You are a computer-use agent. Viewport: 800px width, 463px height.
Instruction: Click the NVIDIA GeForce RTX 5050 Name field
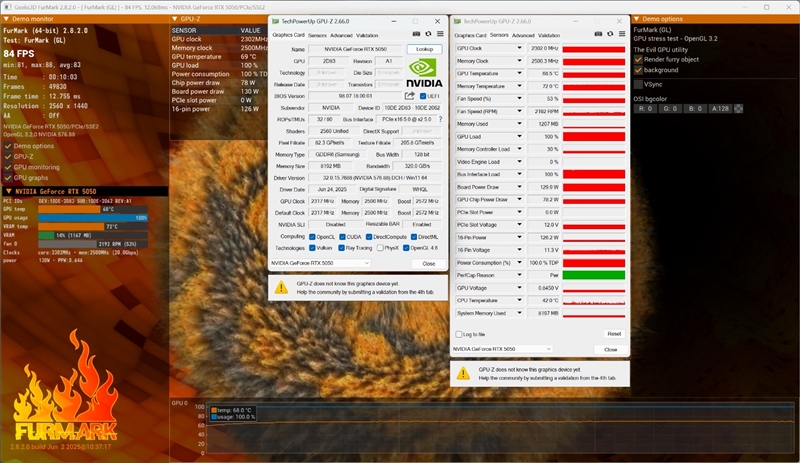click(x=356, y=49)
